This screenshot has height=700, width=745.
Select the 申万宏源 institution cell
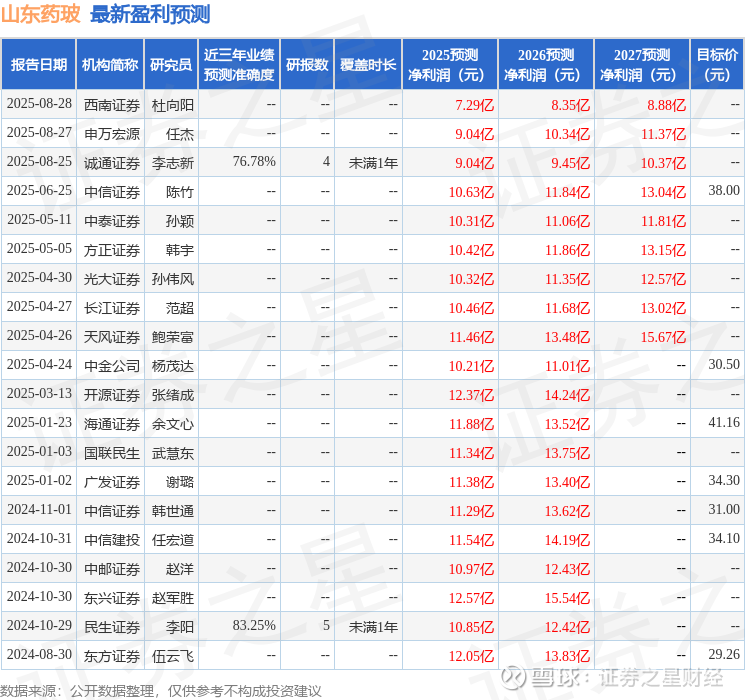point(112,134)
